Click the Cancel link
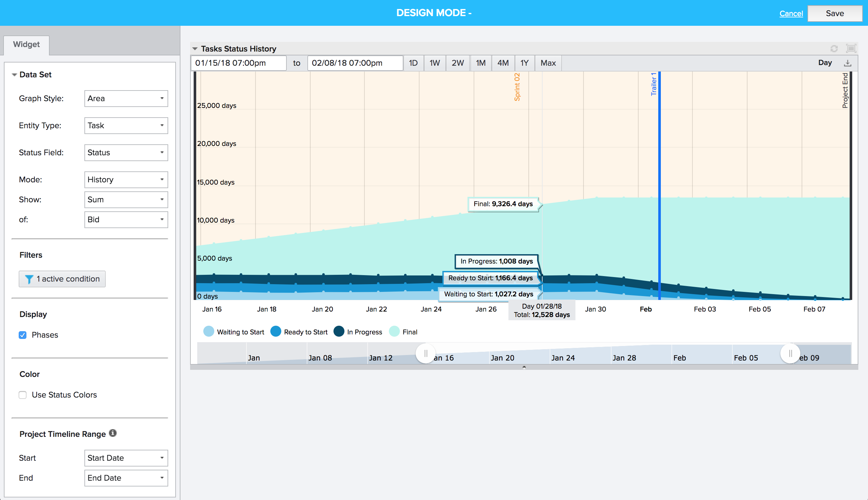This screenshot has height=500, width=868. [791, 14]
